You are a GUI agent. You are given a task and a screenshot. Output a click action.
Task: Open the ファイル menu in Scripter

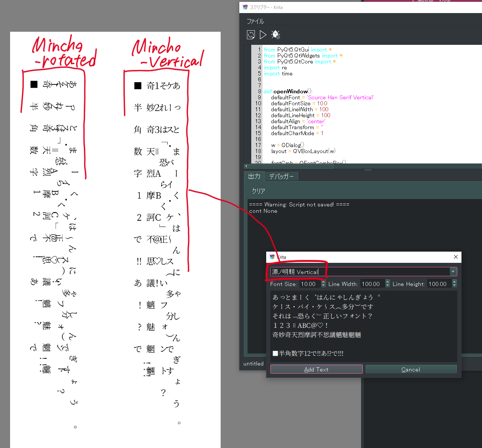[255, 21]
